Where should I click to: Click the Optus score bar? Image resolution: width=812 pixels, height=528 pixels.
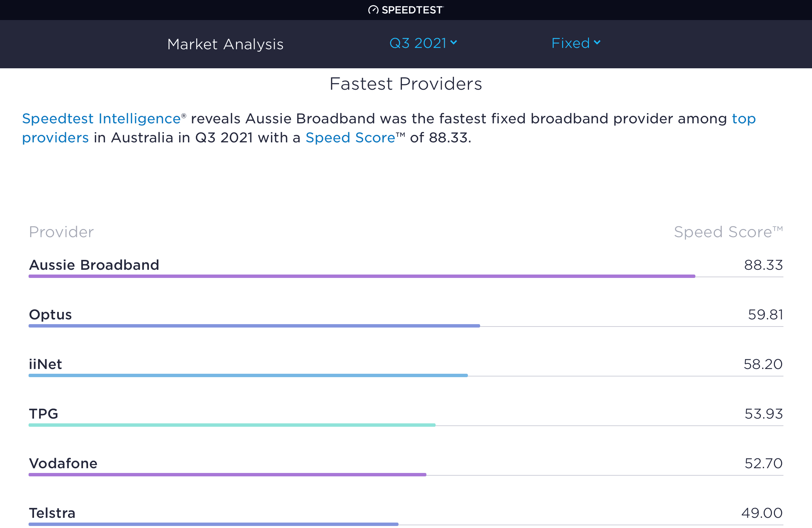pos(254,326)
